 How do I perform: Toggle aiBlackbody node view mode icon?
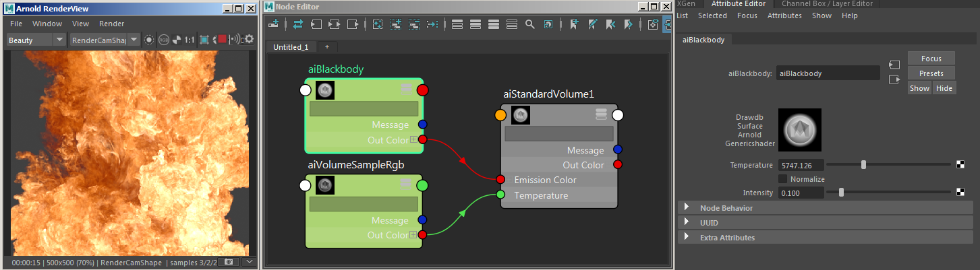[406, 89]
